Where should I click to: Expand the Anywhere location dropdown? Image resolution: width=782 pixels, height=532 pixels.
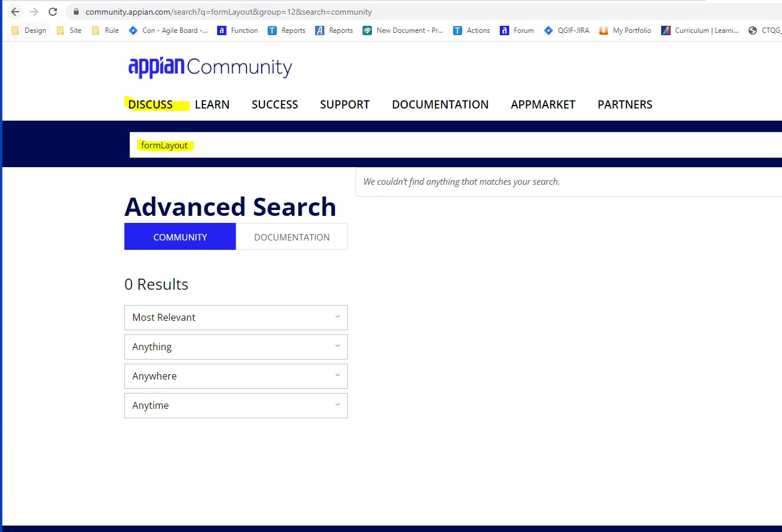pos(236,376)
